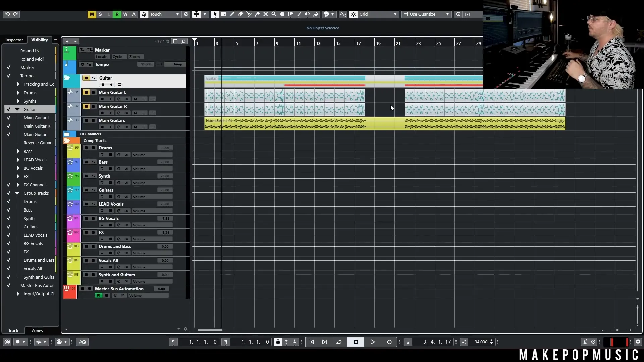Unmute the Main Guitar L track
644x362 pixels.
point(86,92)
